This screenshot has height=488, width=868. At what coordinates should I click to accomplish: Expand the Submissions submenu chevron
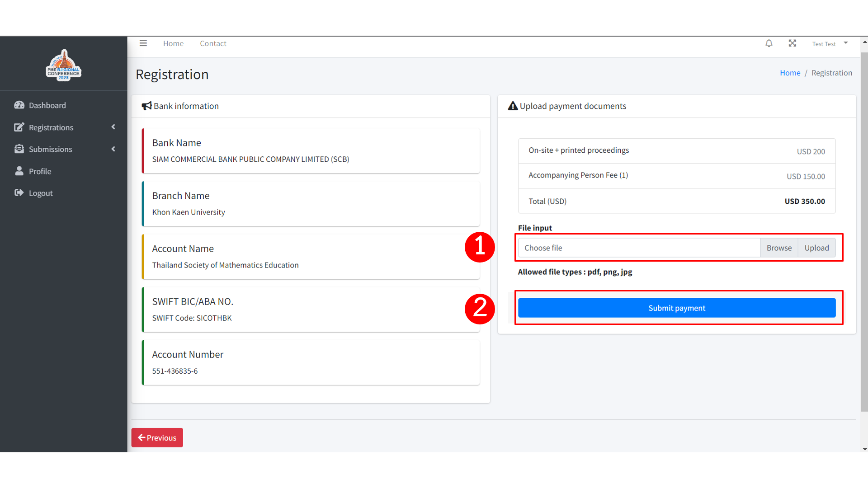coord(113,149)
